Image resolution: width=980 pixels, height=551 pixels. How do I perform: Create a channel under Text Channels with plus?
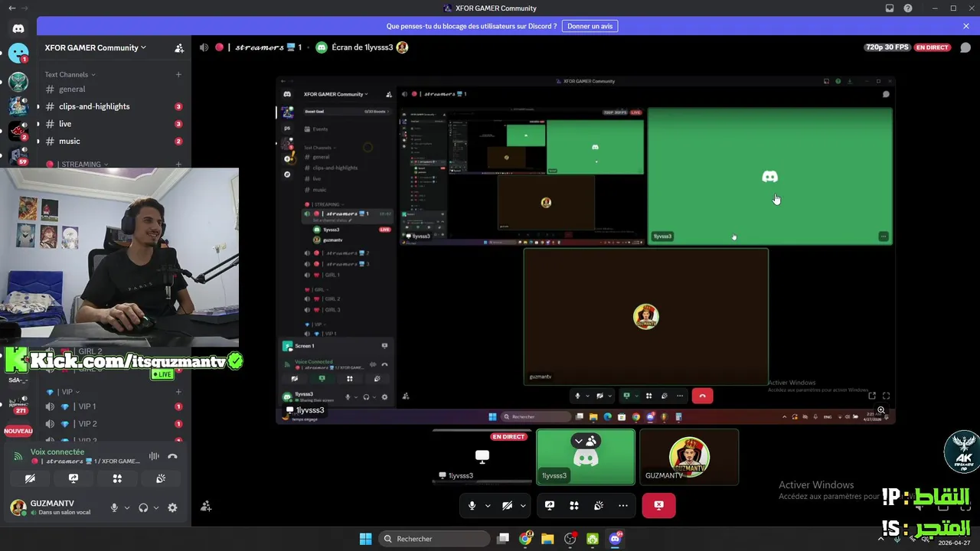178,74
